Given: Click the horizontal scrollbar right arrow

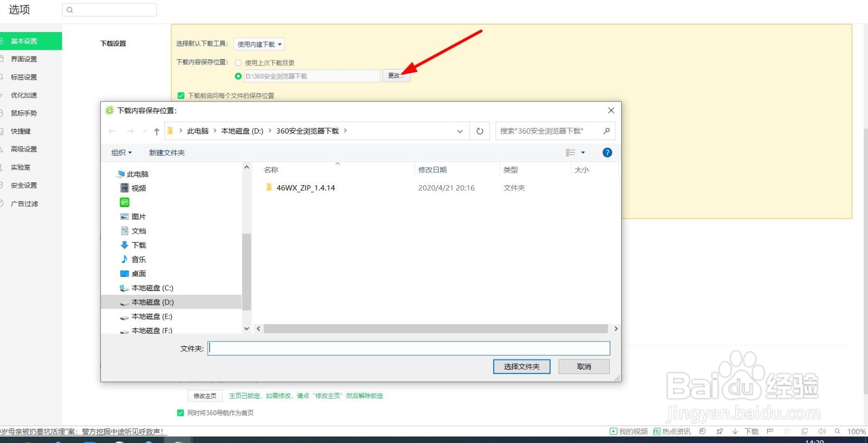Looking at the screenshot, I should [615, 328].
